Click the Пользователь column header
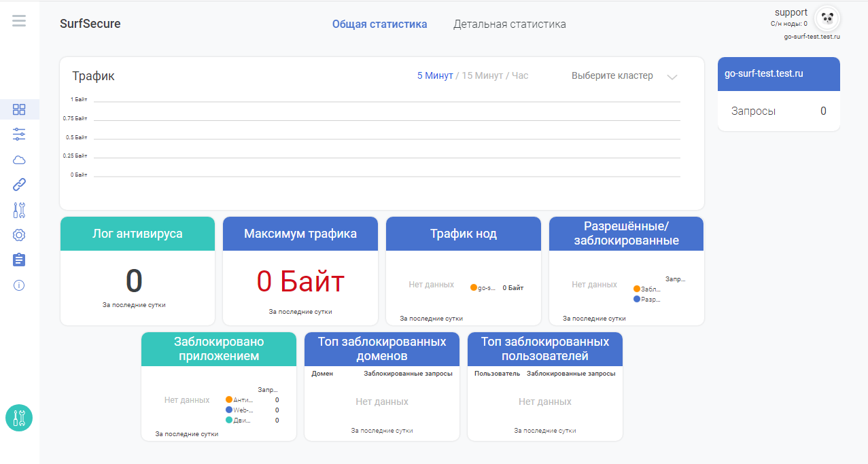 tap(498, 374)
